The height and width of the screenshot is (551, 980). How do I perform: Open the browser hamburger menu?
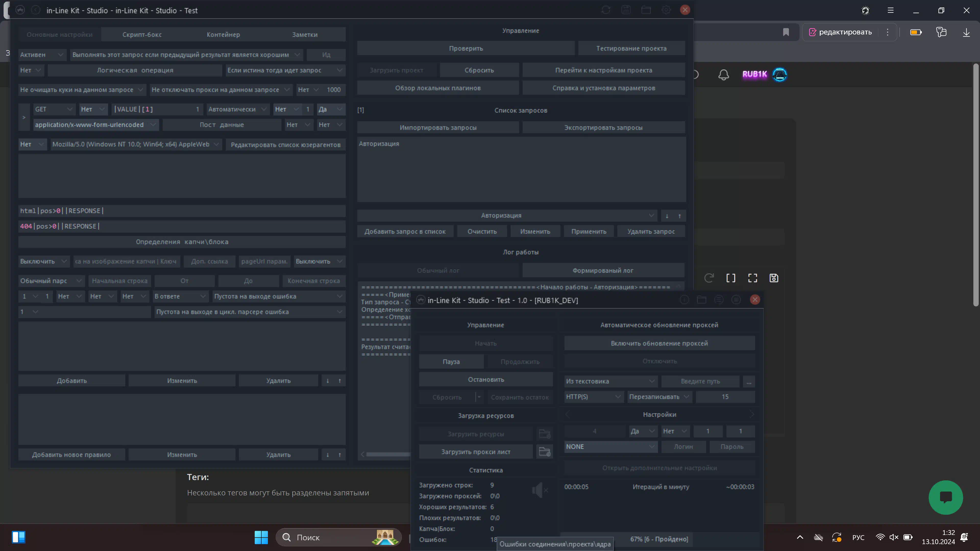point(891,10)
